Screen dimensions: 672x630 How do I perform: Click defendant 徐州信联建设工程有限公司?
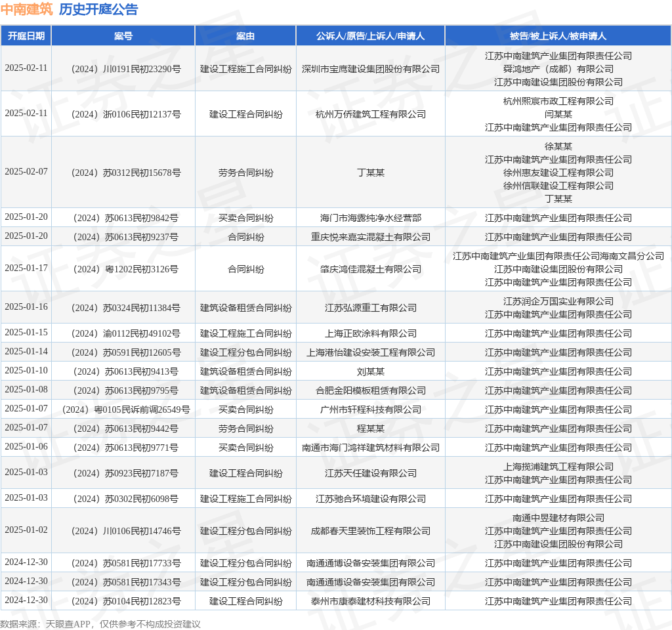click(x=558, y=186)
